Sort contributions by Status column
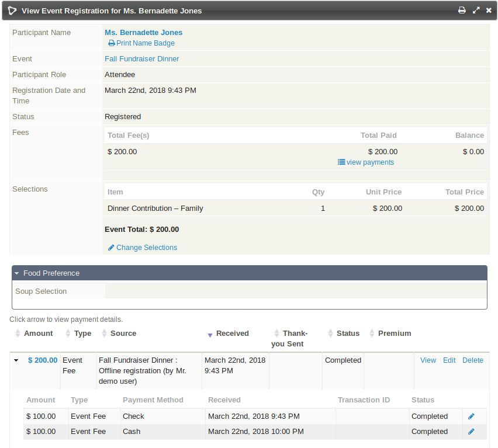The image size is (498, 448). [348, 334]
